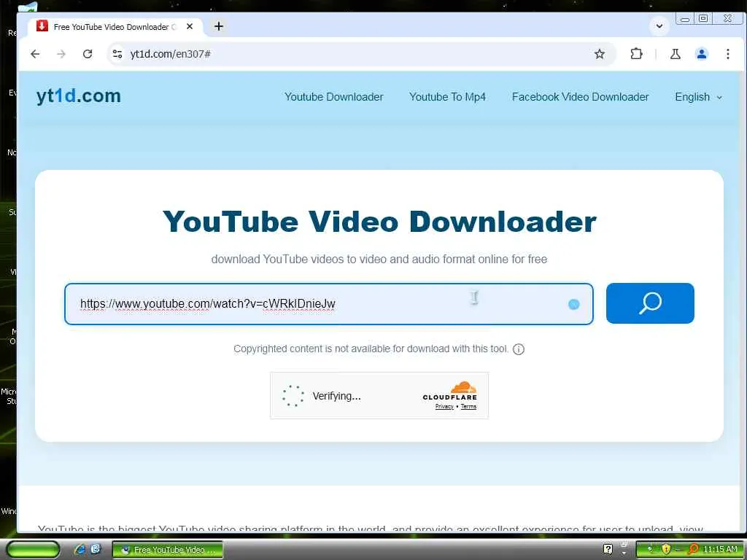Click the Free YouTube Video taskbar button
This screenshot has width=747, height=560.
pos(168,550)
